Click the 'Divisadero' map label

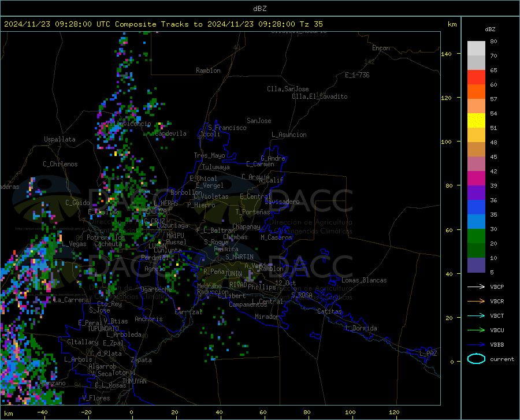point(282,202)
